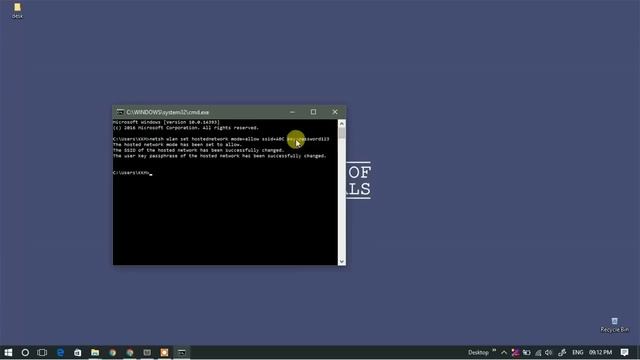The width and height of the screenshot is (640, 360).
Task: Open the gray square app on taskbar
Action: (x=147, y=352)
